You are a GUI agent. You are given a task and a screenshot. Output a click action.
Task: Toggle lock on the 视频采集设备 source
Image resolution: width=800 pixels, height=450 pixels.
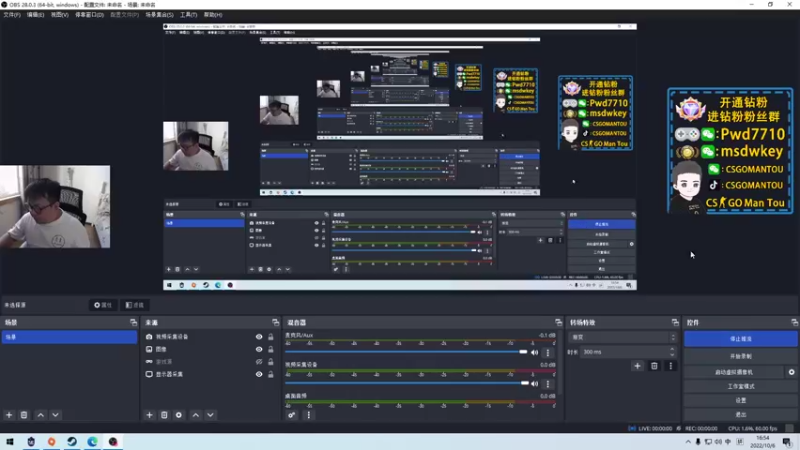coord(270,337)
